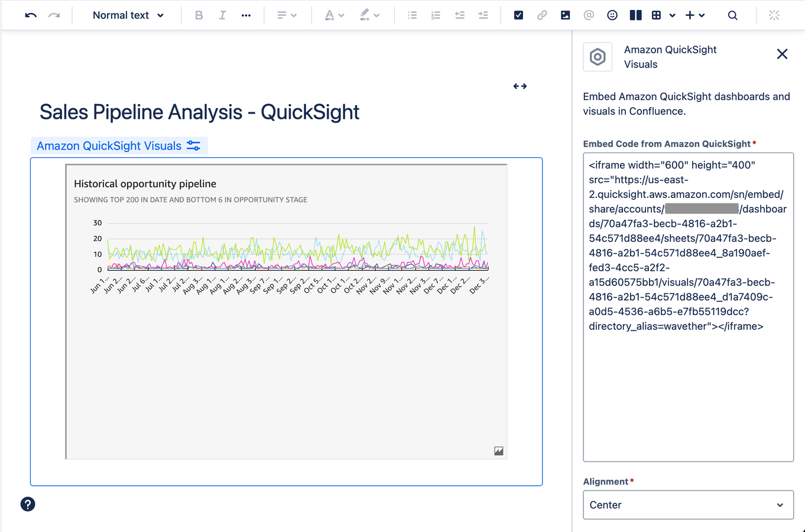Click the Embed Code from Amazon QuickSight label
The image size is (805, 532).
[x=667, y=144]
